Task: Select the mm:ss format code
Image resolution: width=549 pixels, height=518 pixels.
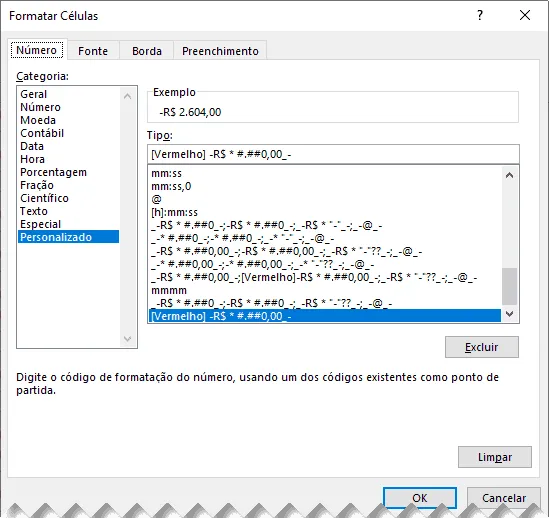Action: click(x=325, y=173)
